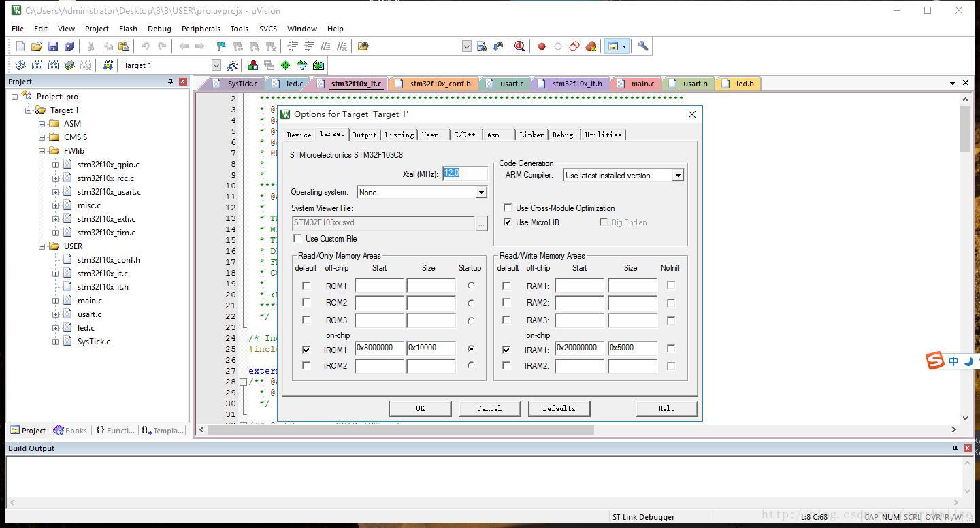The height and width of the screenshot is (528, 980).
Task: Click the Batch Build icon
Action: click(69, 65)
